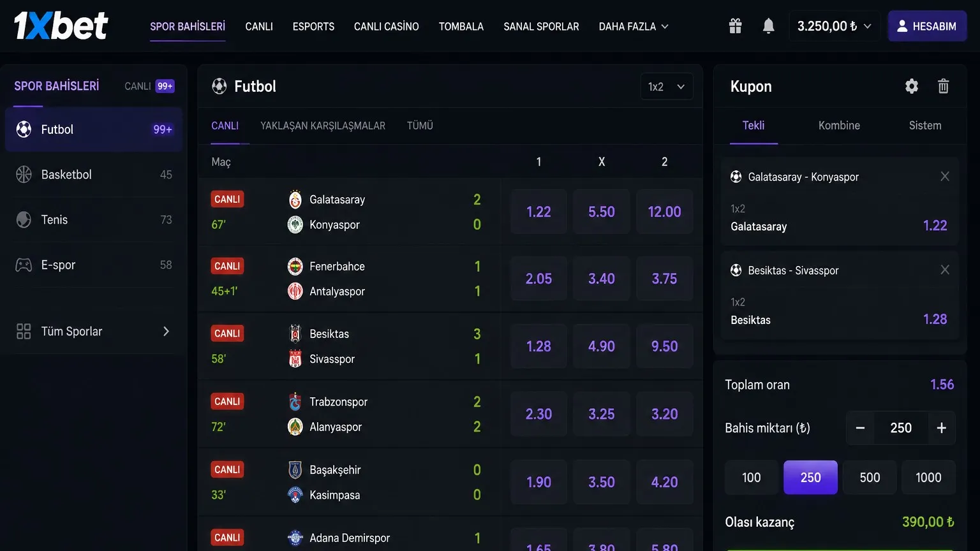The image size is (980, 551).
Task: Expand the DAHA FAZLA menu
Action: point(634,26)
